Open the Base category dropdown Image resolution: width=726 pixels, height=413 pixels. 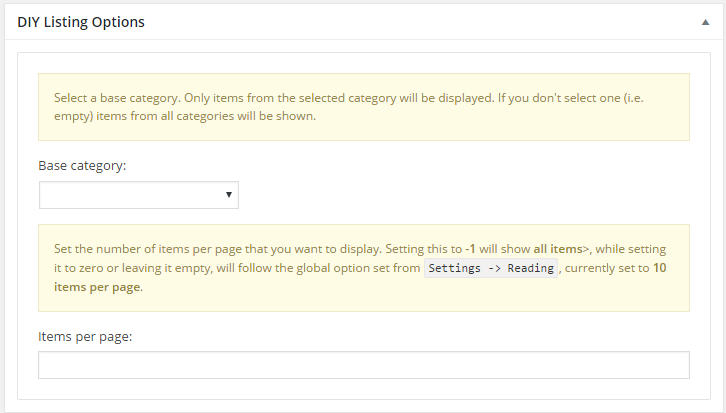(139, 195)
